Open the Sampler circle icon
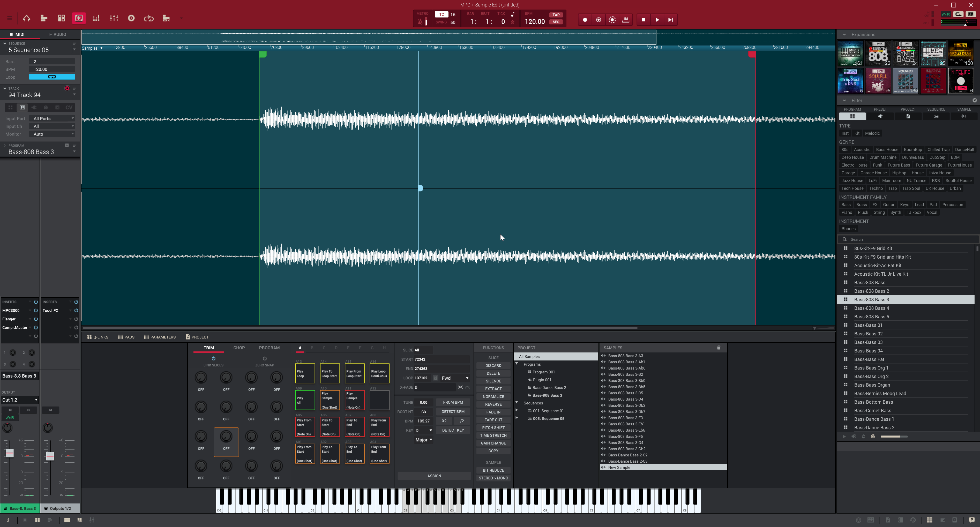The height and width of the screenshot is (527, 980). pyautogui.click(x=131, y=18)
